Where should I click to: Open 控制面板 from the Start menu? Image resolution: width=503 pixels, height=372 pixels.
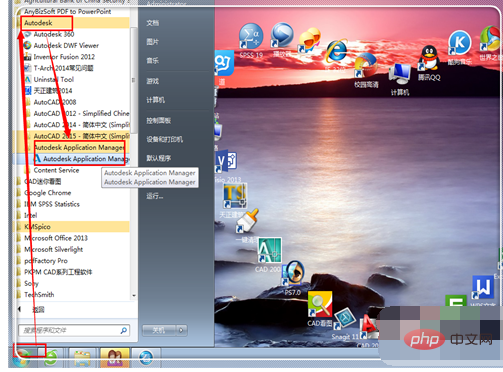coord(159,120)
